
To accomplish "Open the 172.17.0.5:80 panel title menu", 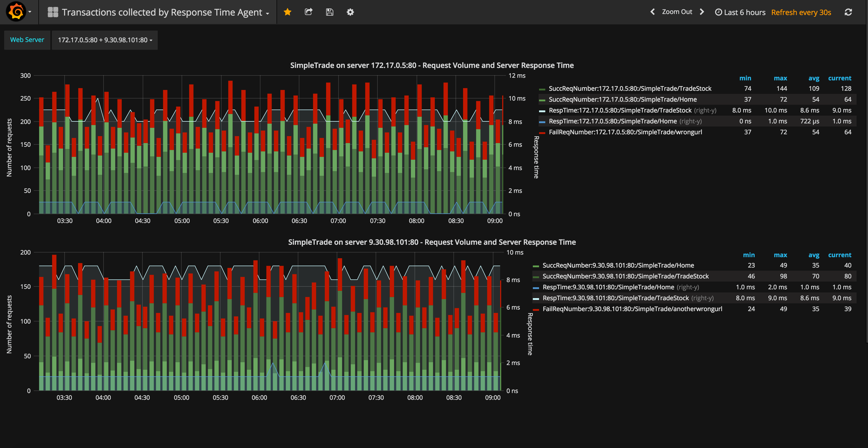I will (x=432, y=65).
